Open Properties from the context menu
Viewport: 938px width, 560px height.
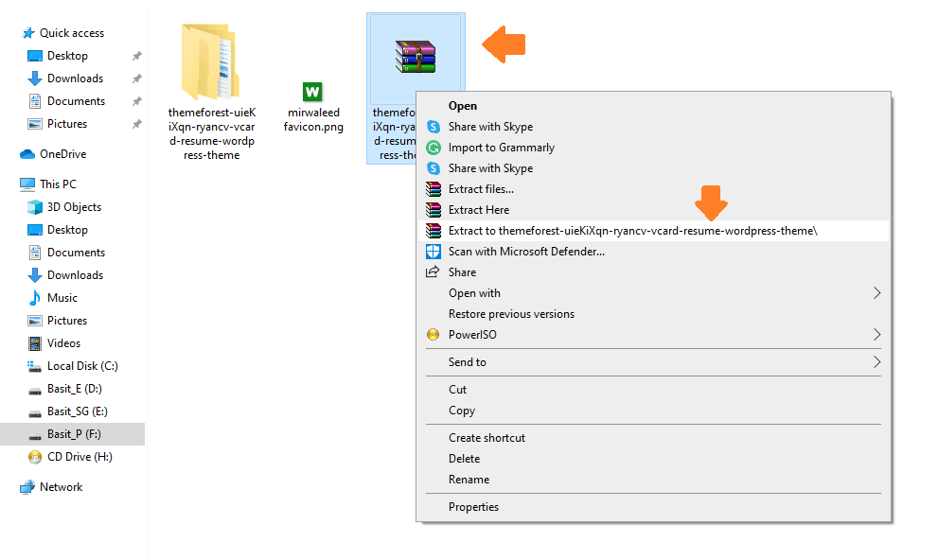click(653, 507)
